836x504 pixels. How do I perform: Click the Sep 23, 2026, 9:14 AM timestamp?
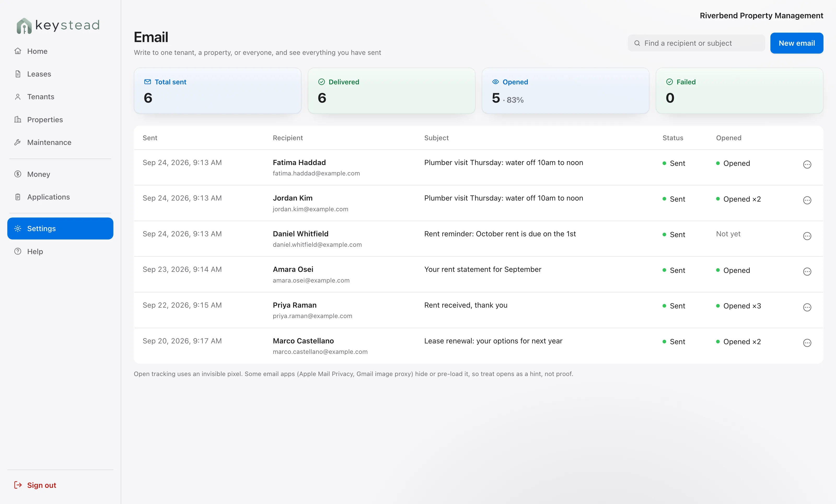(x=182, y=269)
